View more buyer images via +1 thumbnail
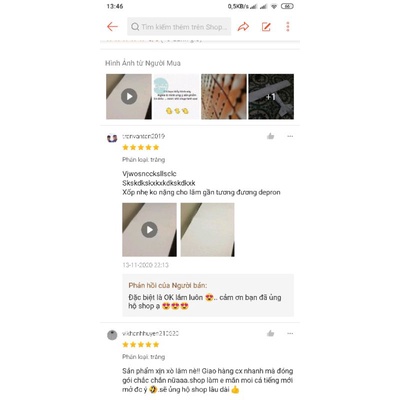 pos(271,97)
